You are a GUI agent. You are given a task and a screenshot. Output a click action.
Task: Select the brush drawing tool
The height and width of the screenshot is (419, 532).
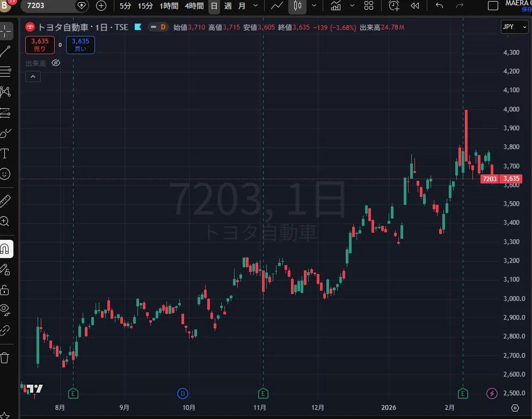(x=5, y=133)
